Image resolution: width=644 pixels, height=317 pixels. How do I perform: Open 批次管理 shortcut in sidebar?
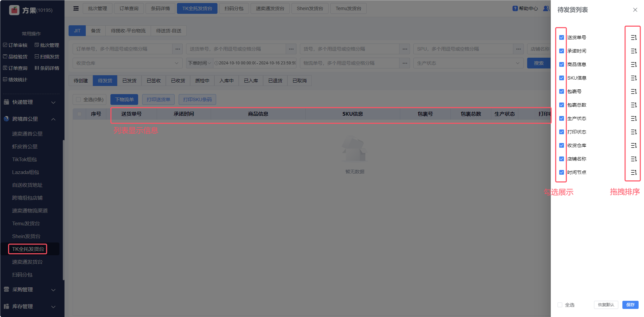click(x=47, y=45)
